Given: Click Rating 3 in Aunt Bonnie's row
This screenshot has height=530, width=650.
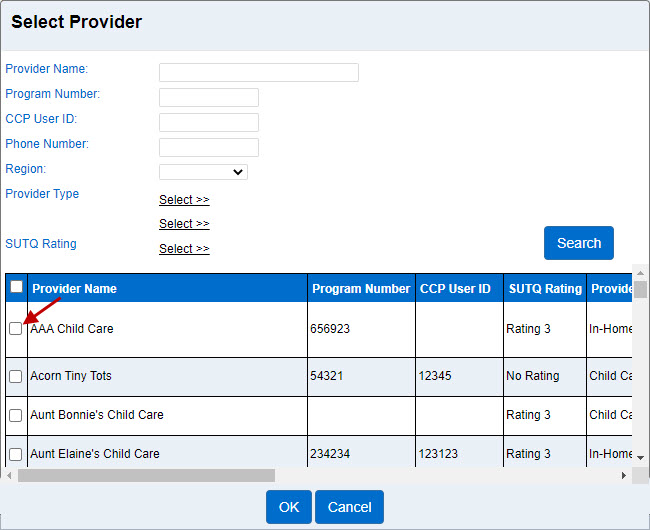Looking at the screenshot, I should point(528,415).
